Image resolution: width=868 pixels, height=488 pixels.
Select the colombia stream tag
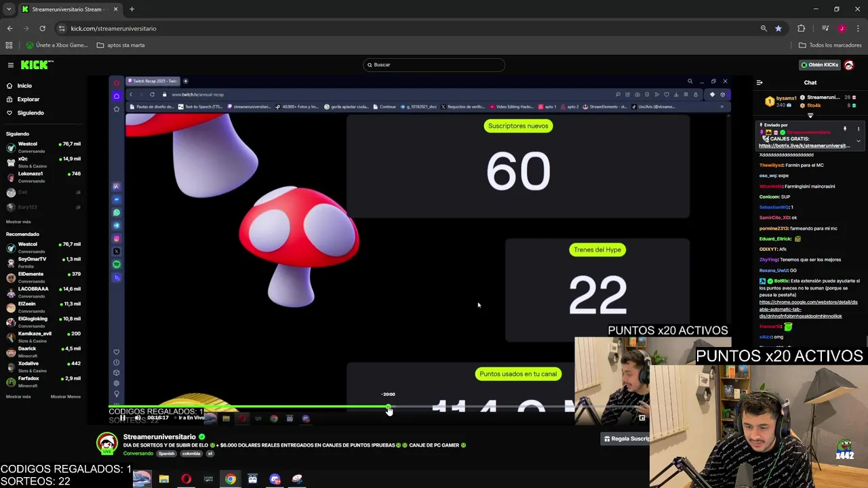(191, 453)
